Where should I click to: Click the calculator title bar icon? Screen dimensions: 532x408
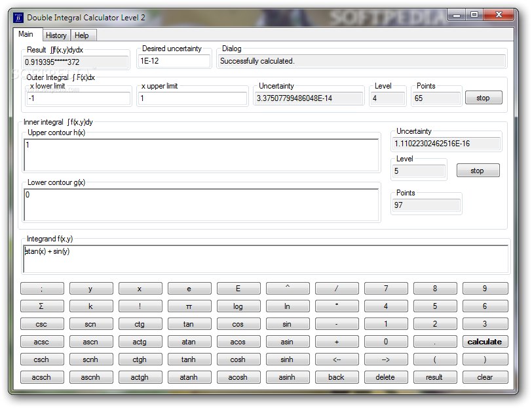coord(18,17)
